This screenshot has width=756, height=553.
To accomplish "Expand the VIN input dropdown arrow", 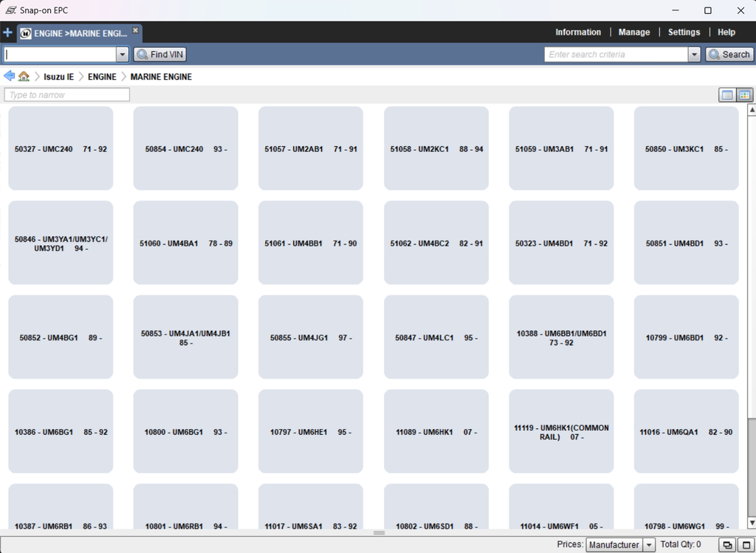I will pos(123,55).
